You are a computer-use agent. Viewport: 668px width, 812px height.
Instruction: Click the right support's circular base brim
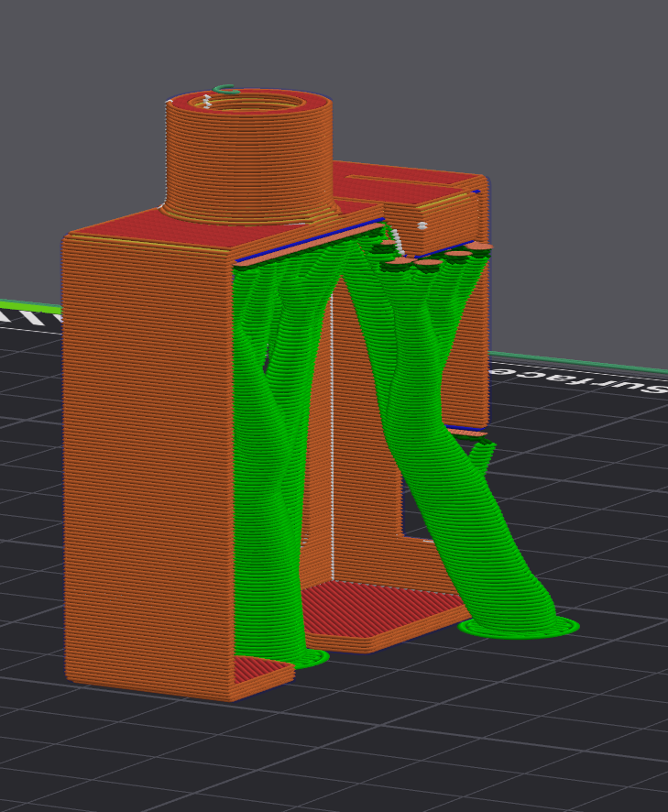[520, 628]
